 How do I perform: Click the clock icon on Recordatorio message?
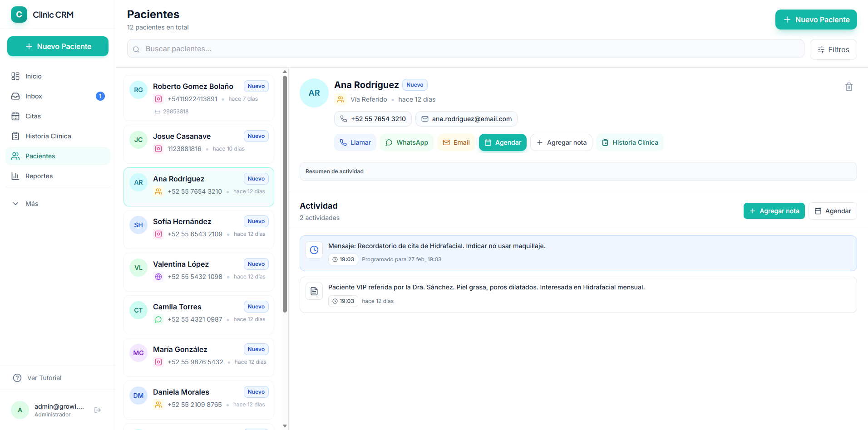point(314,250)
